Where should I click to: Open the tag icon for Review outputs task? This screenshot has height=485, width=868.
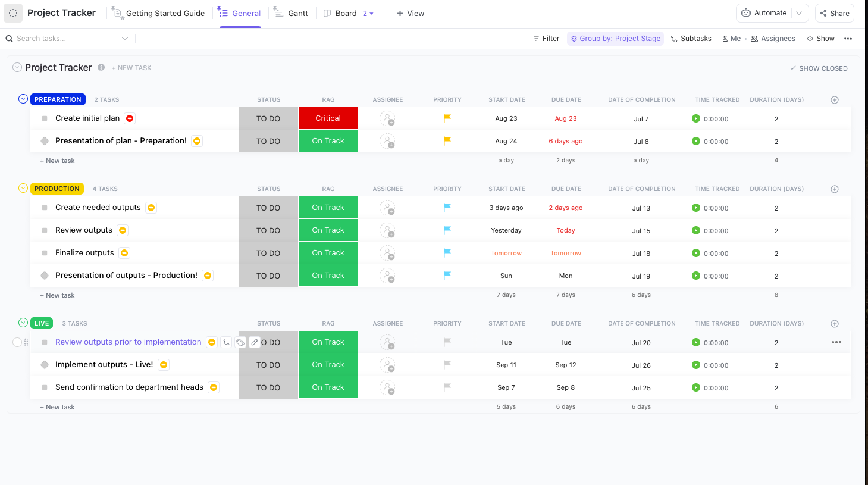coord(240,342)
